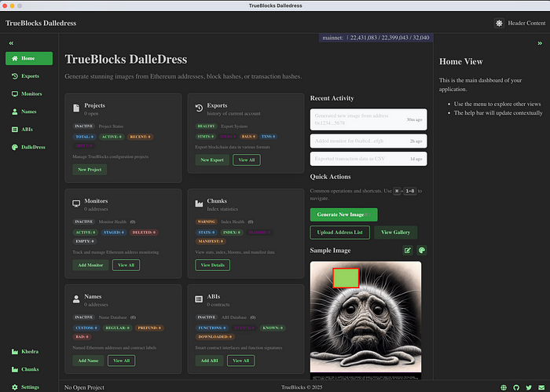Click the palette icon beside Sample Image
This screenshot has width=550, height=392.
coord(422,251)
